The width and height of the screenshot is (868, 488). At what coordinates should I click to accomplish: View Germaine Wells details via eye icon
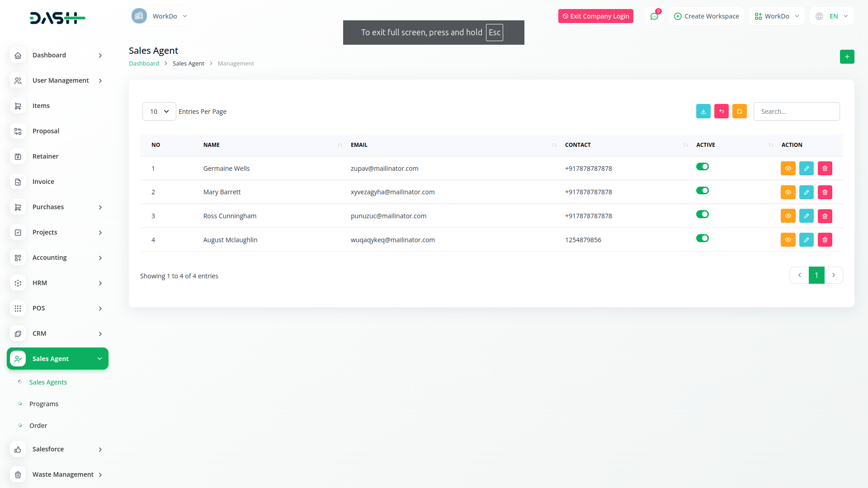coord(788,169)
